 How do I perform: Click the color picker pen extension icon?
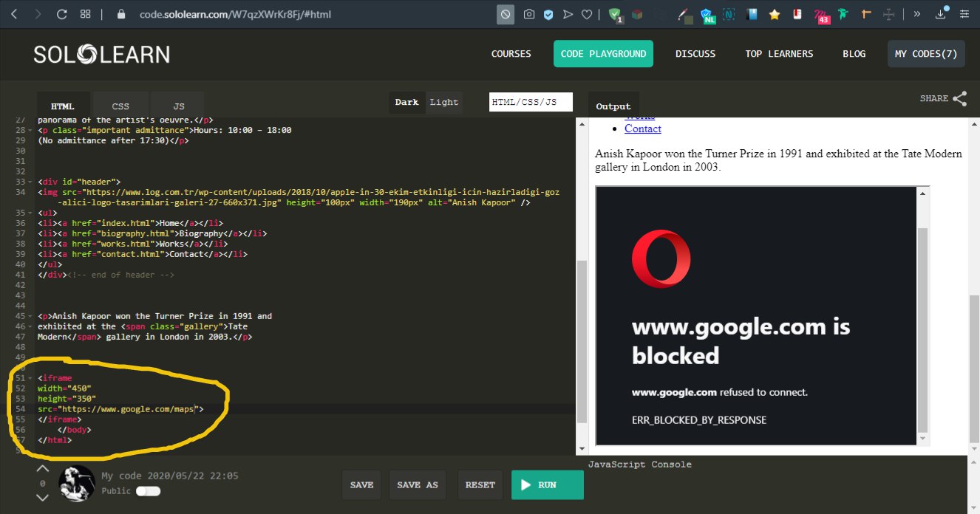[x=684, y=15]
